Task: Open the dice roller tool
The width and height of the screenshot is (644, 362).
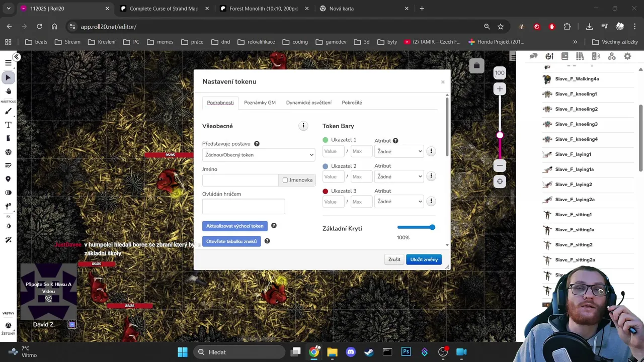Action: [x=8, y=152]
